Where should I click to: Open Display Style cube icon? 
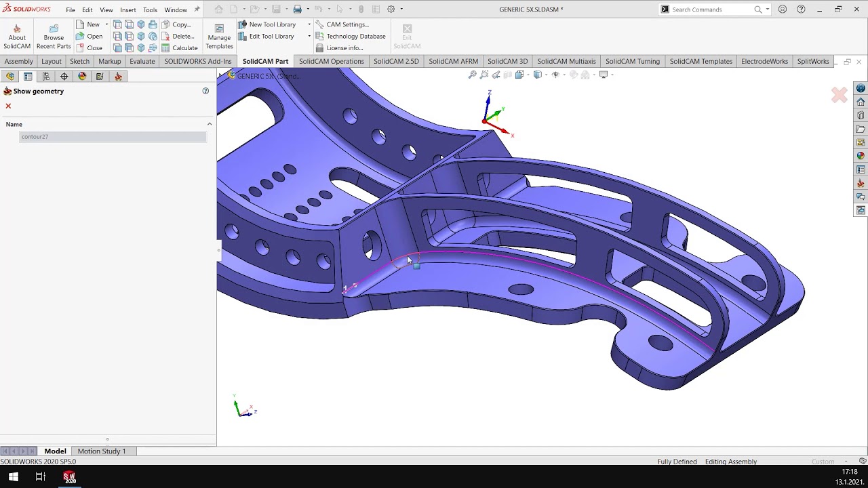538,75
